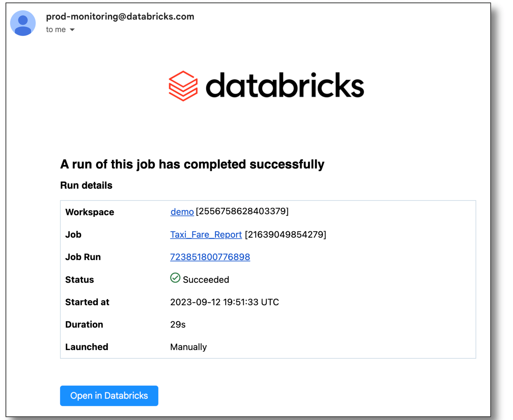The height and width of the screenshot is (420, 513).
Task: Click sender address prod-monitoring@databricks.com
Action: (120, 17)
